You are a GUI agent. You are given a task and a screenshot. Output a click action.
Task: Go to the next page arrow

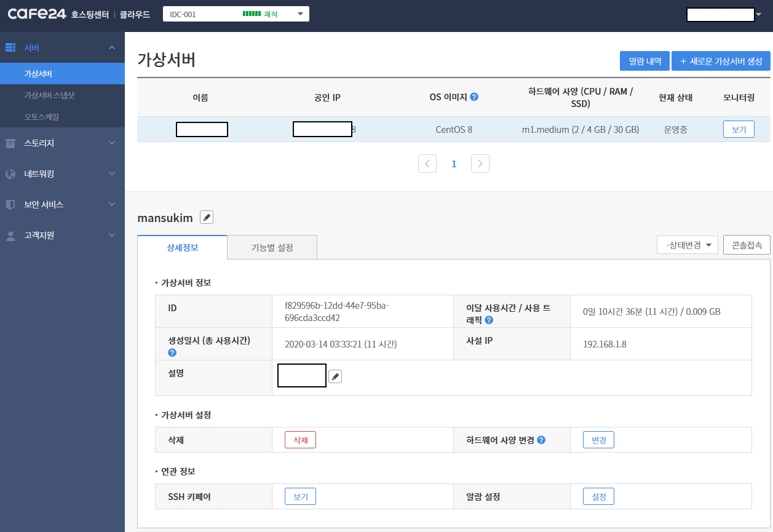click(480, 164)
